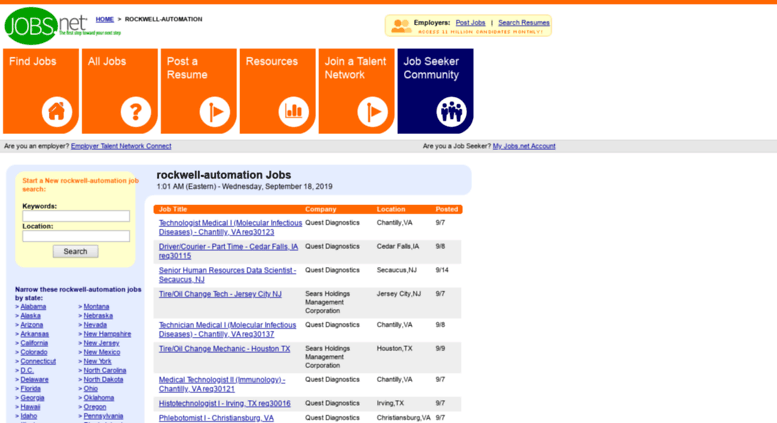Narrow jobs to Hawaii
The image size is (777, 423).
[30, 407]
